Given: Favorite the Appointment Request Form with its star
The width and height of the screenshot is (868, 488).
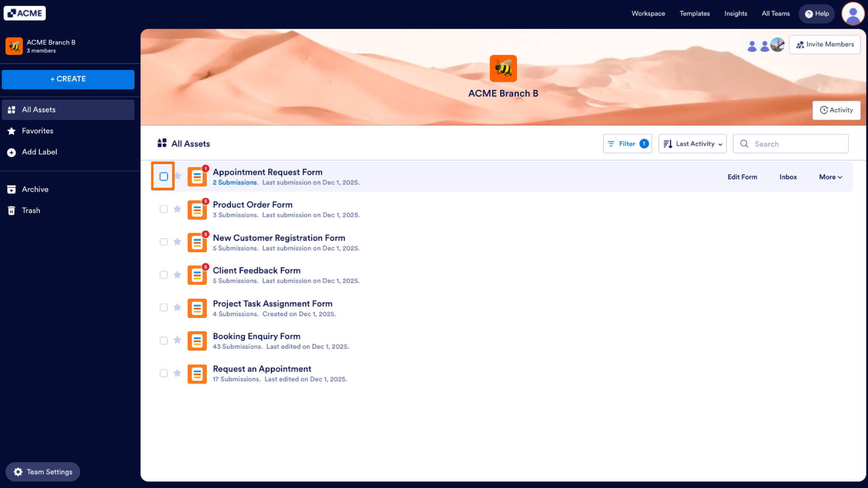Looking at the screenshot, I should click(178, 176).
